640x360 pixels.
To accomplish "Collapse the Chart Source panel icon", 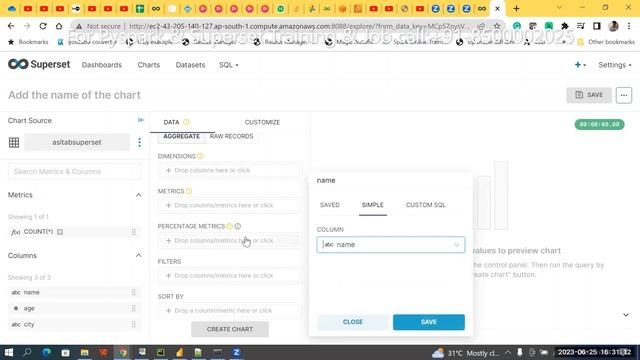I will [x=141, y=120].
